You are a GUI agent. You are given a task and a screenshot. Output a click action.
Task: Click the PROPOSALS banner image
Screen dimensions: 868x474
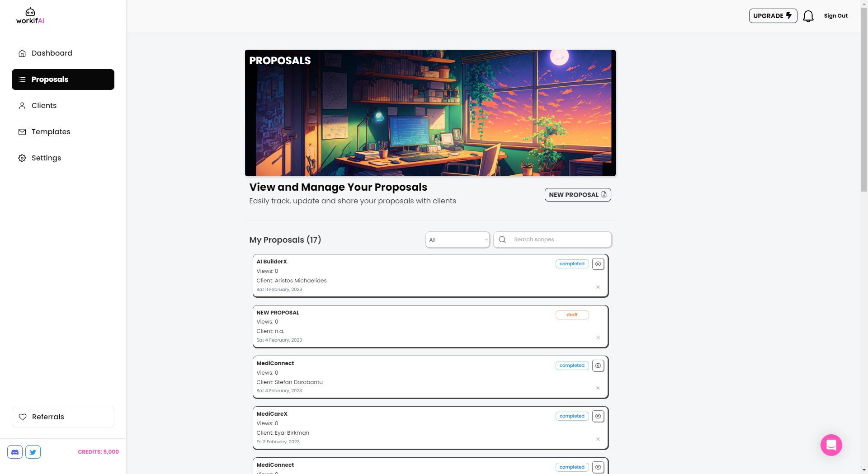430,113
